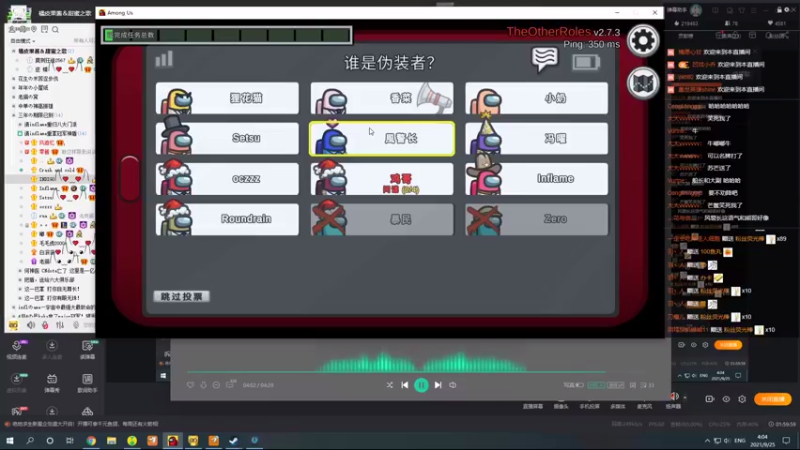
Task: Vote for the player card with megaphone
Action: coord(382,98)
